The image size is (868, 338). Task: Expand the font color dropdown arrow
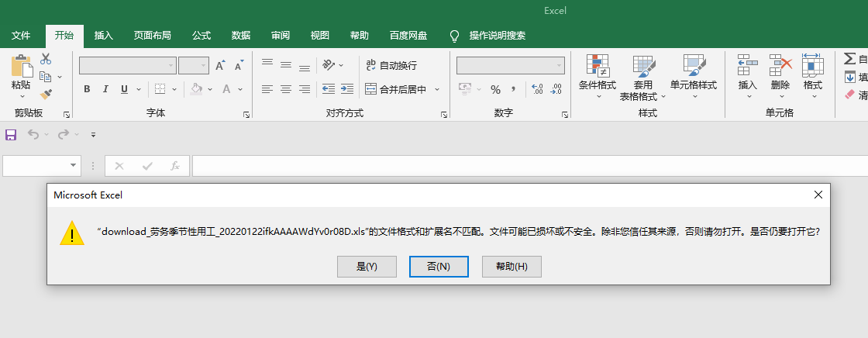click(240, 88)
